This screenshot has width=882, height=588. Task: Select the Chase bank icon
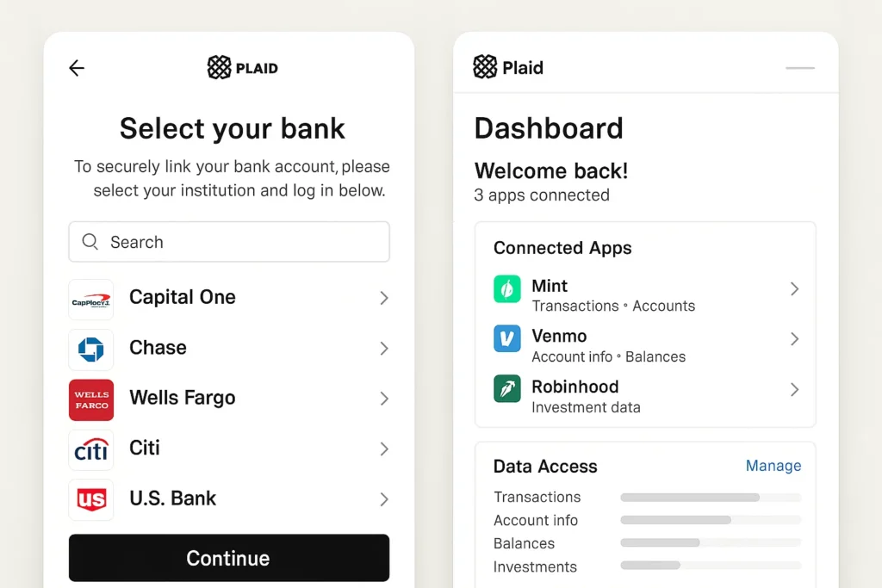click(x=90, y=349)
